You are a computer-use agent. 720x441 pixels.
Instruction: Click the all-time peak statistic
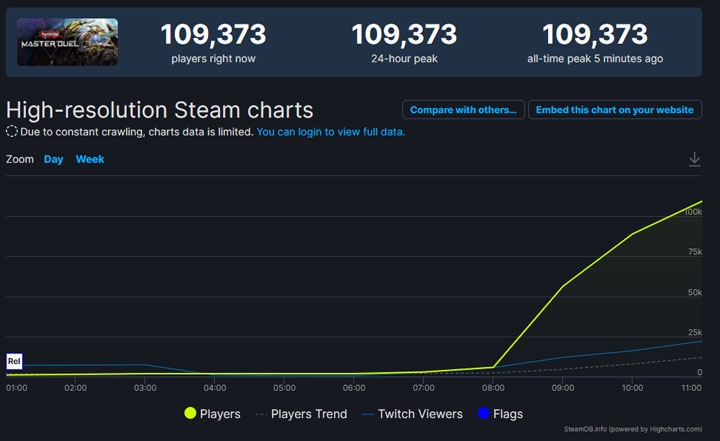(594, 35)
